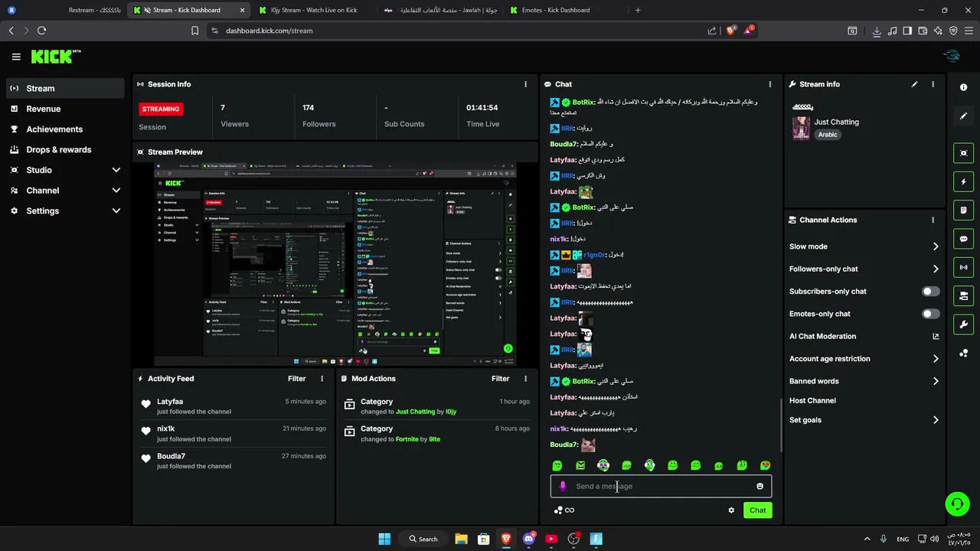Click the green Chat send button

tap(757, 510)
